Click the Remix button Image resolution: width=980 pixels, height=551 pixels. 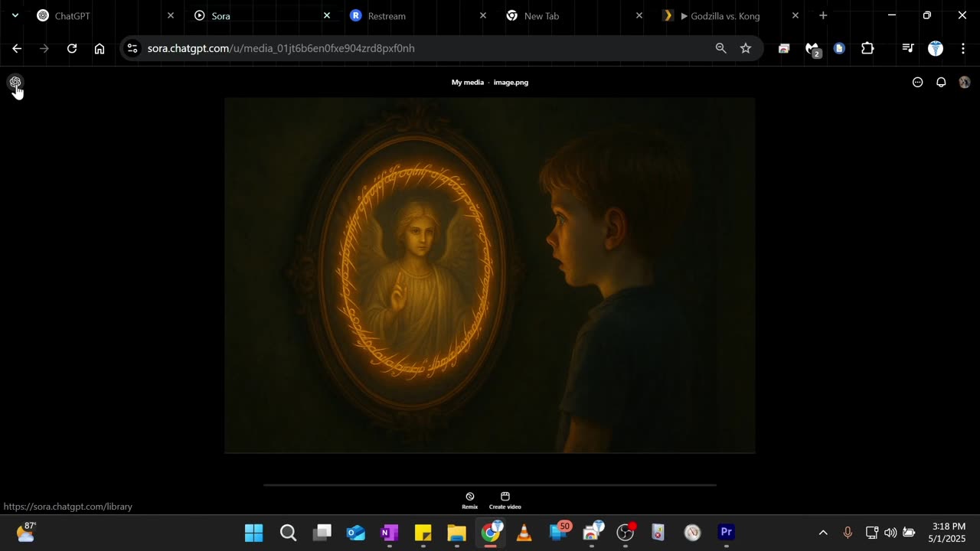point(469,500)
